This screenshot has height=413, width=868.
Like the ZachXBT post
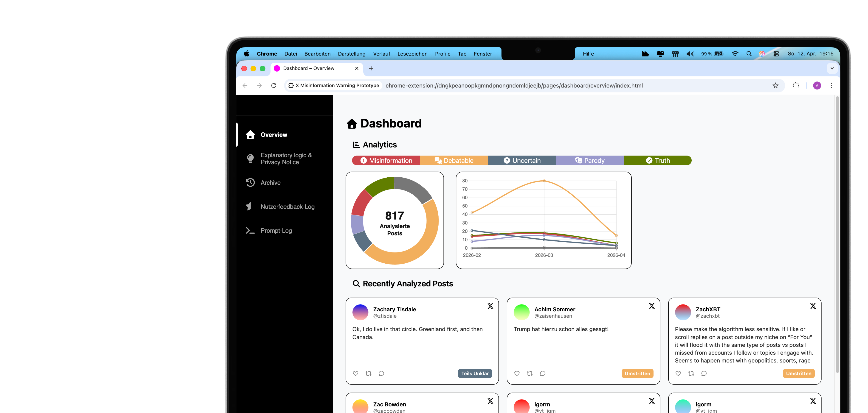click(x=678, y=373)
